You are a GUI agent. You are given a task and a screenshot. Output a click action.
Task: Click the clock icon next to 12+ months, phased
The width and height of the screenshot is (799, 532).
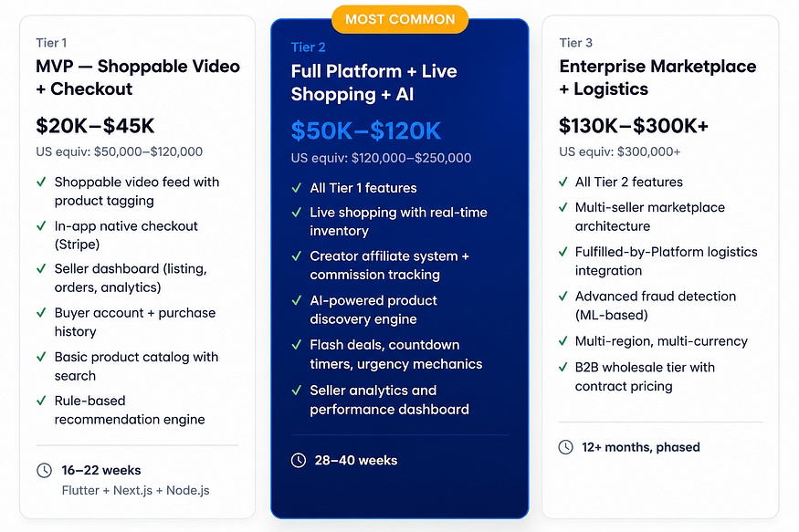565,447
